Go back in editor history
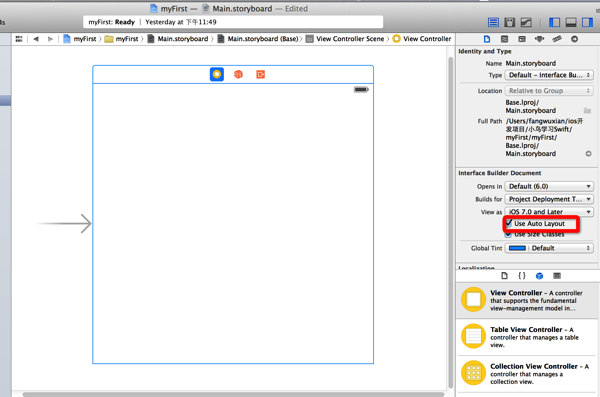The width and height of the screenshot is (600, 397). tap(36, 39)
